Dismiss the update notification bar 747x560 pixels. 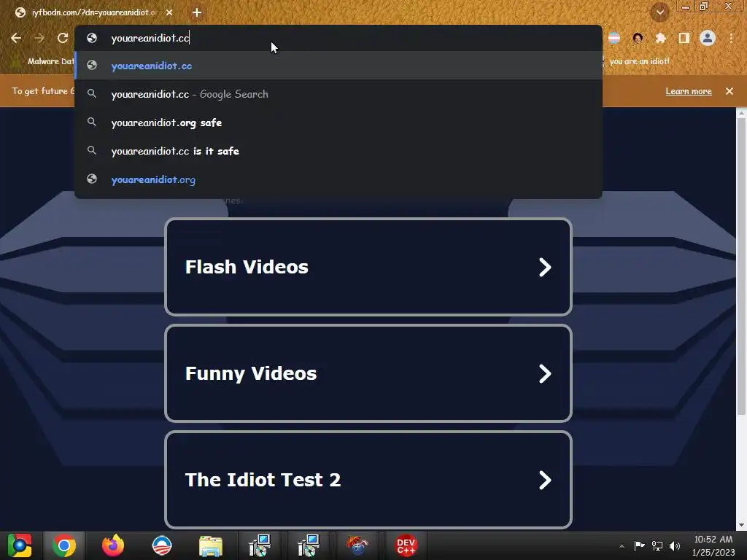point(729,91)
